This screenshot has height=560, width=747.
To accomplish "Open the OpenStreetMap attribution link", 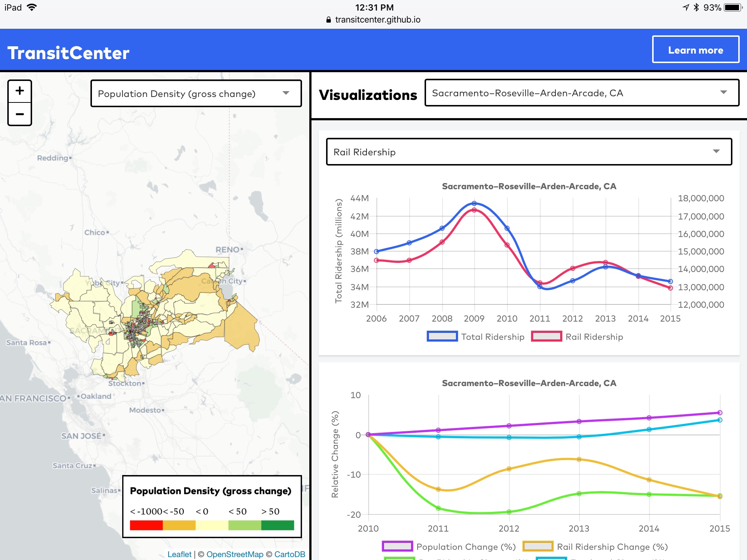I will pyautogui.click(x=235, y=554).
